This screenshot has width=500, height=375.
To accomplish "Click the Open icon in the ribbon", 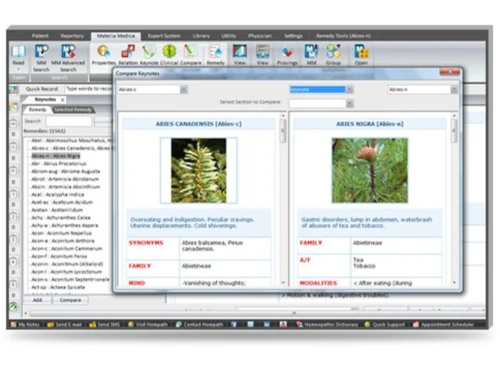I will pos(361,55).
